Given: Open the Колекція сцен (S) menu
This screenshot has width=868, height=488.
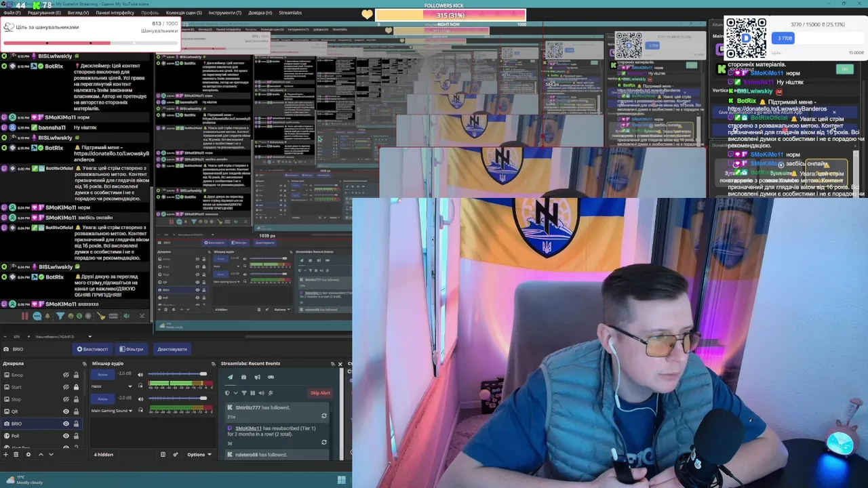Looking at the screenshot, I should (183, 13).
